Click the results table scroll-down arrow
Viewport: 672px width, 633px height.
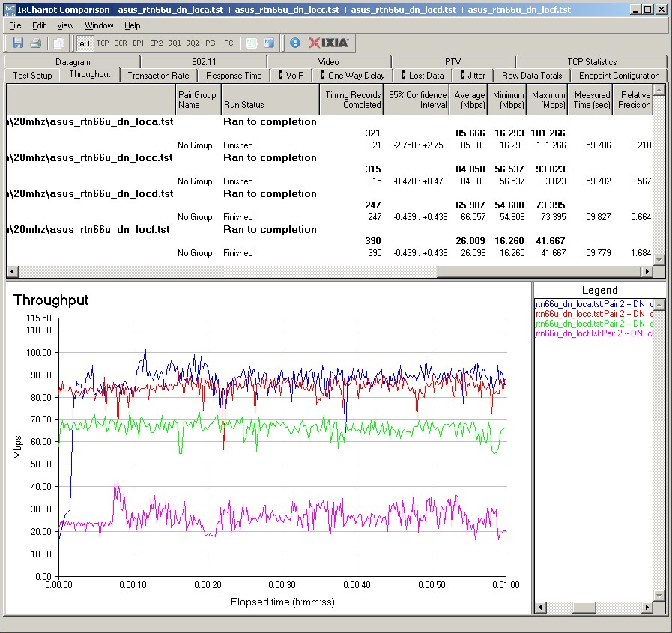coord(659,260)
